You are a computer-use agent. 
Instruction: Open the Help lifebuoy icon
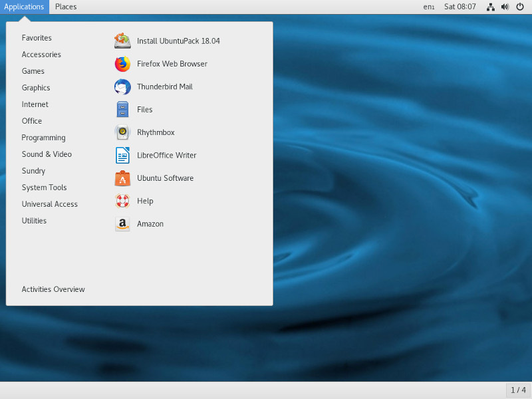pyautogui.click(x=122, y=201)
